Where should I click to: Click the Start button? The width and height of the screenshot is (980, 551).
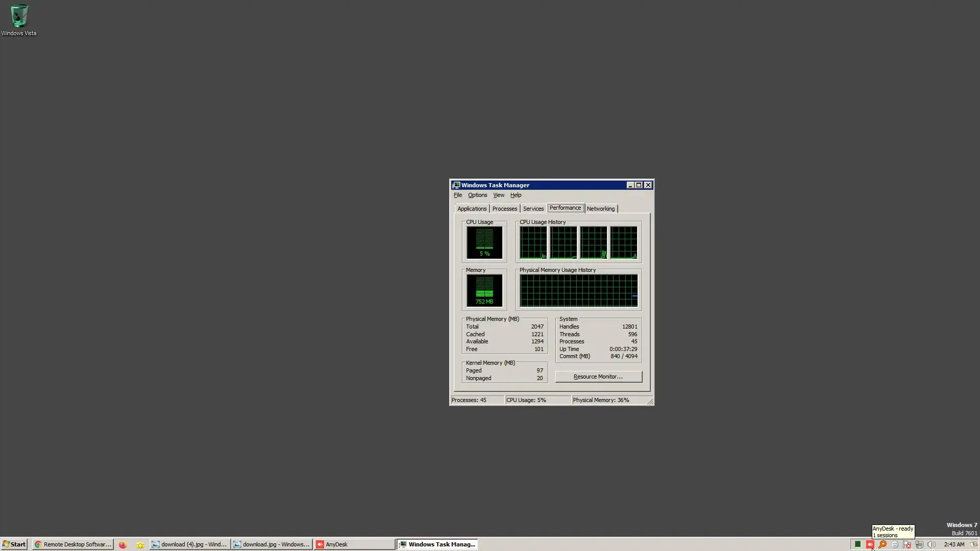pyautogui.click(x=14, y=544)
